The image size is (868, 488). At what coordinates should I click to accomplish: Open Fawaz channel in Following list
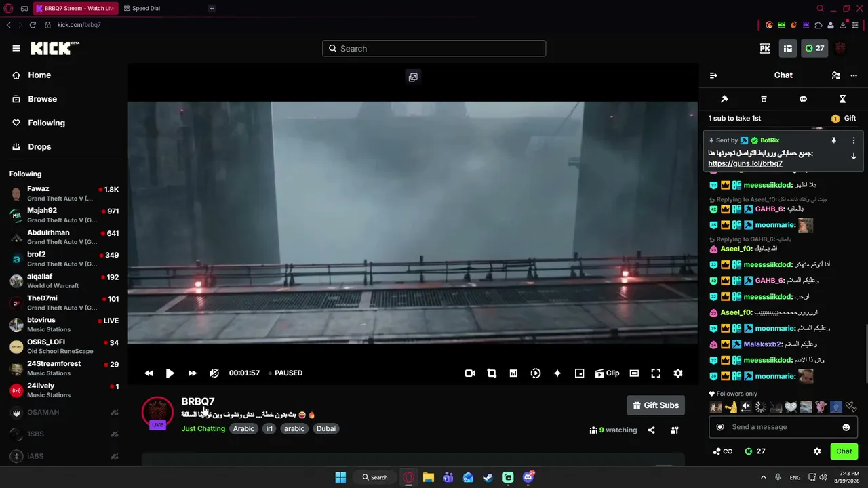(64, 194)
